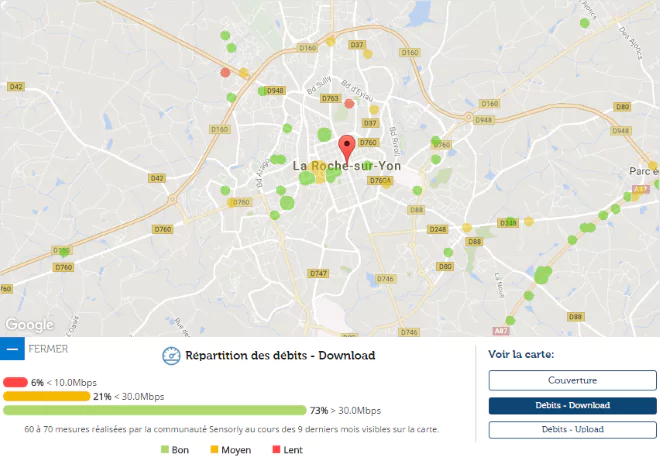
Task: Click the orange dot right of the D37 top shield
Action: 367,54
